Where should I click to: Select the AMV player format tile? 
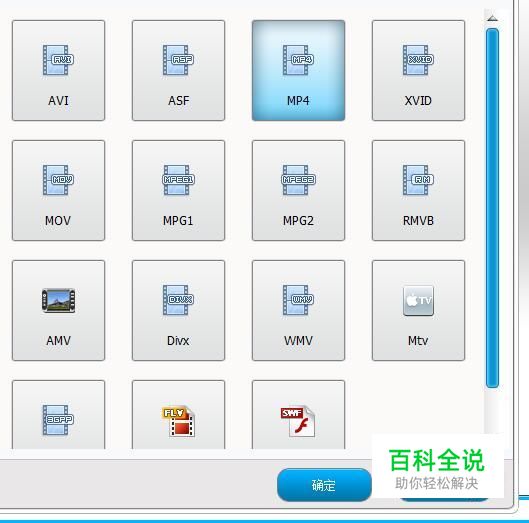coord(58,310)
